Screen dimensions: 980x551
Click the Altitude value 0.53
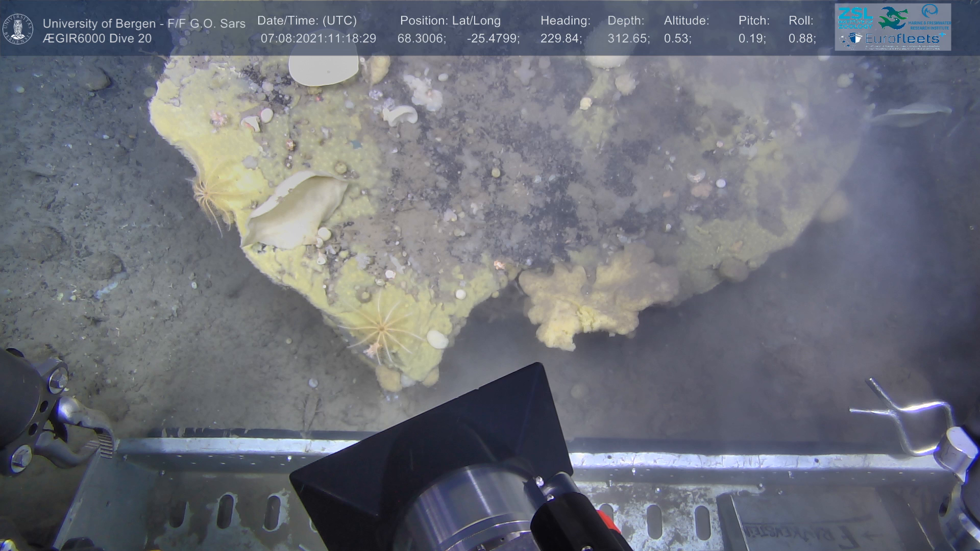[677, 39]
